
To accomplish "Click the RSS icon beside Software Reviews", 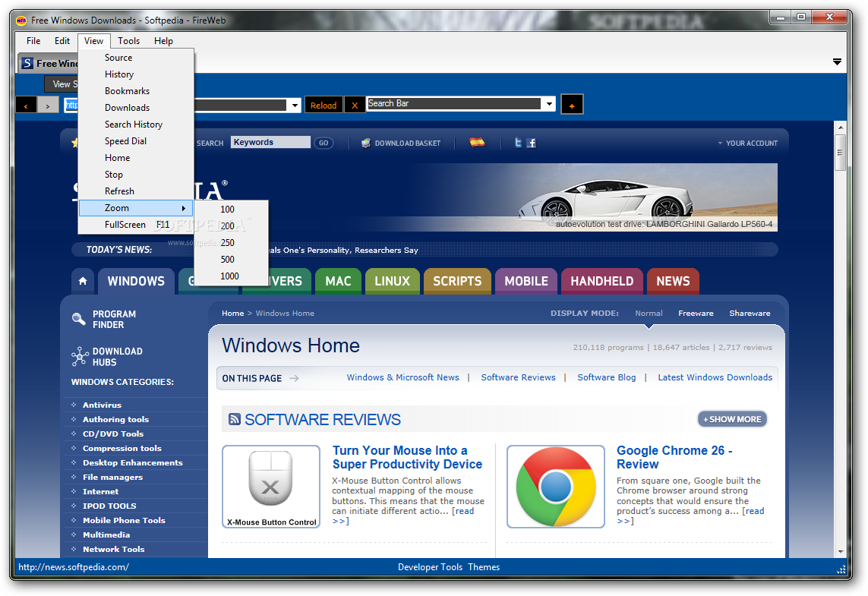I will [235, 419].
